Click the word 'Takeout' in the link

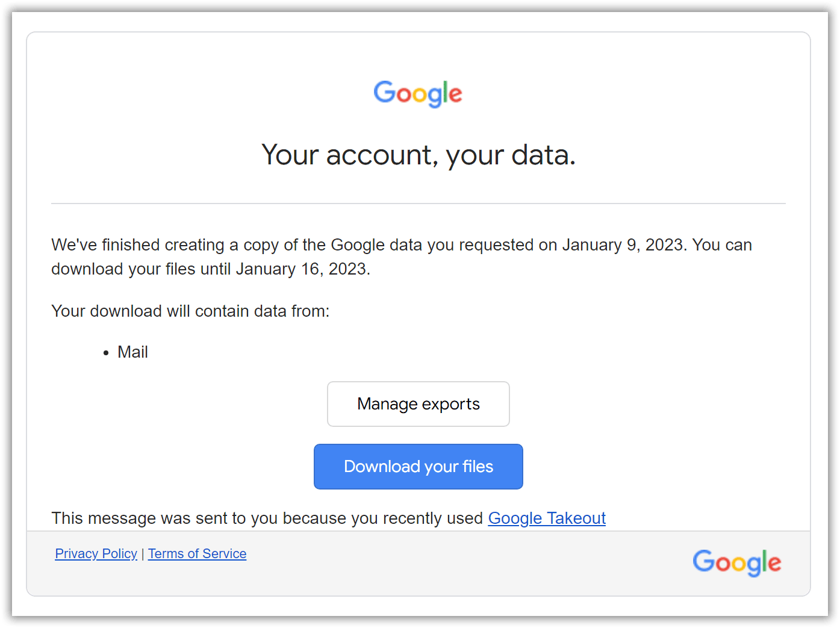pos(576,518)
